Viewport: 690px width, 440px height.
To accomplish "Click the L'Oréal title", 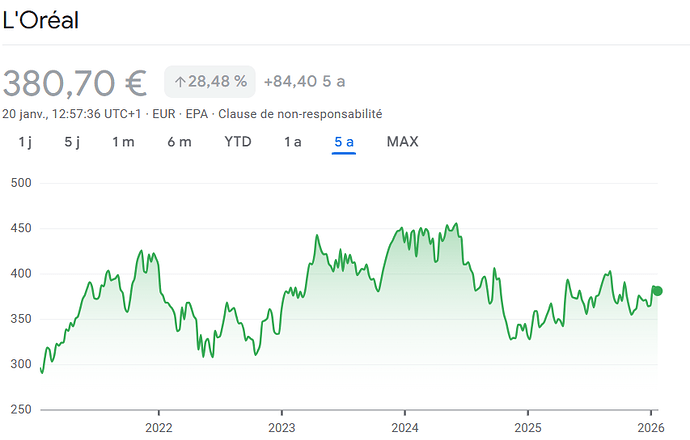I will pos(41,21).
